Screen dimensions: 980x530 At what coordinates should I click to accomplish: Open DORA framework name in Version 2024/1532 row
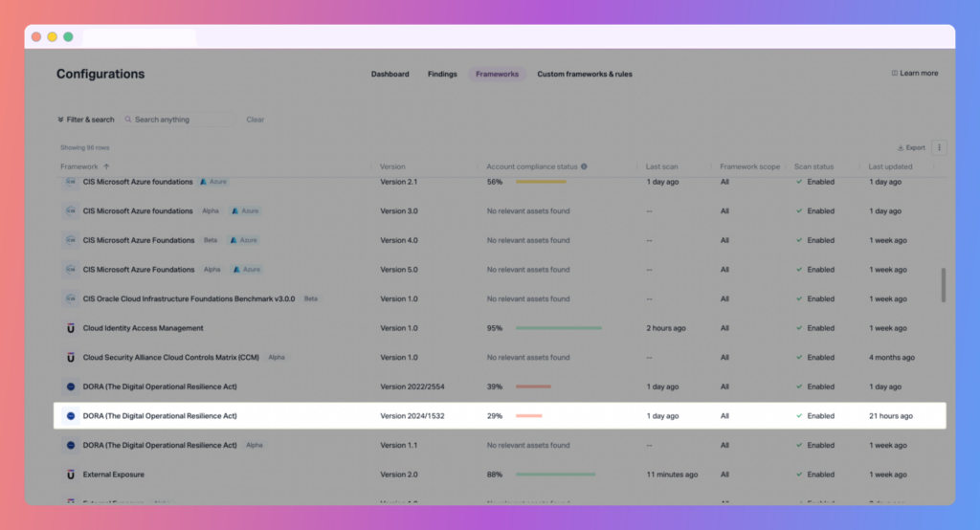coord(160,415)
